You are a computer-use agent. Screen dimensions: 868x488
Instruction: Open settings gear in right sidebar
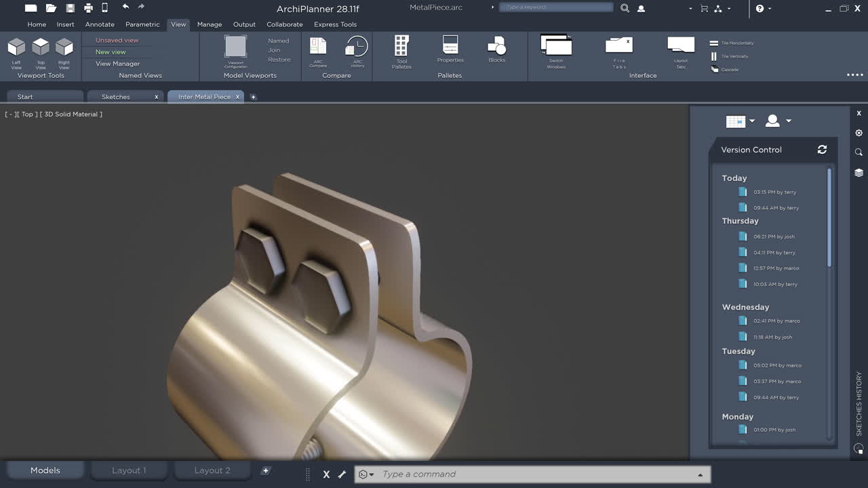tap(859, 132)
